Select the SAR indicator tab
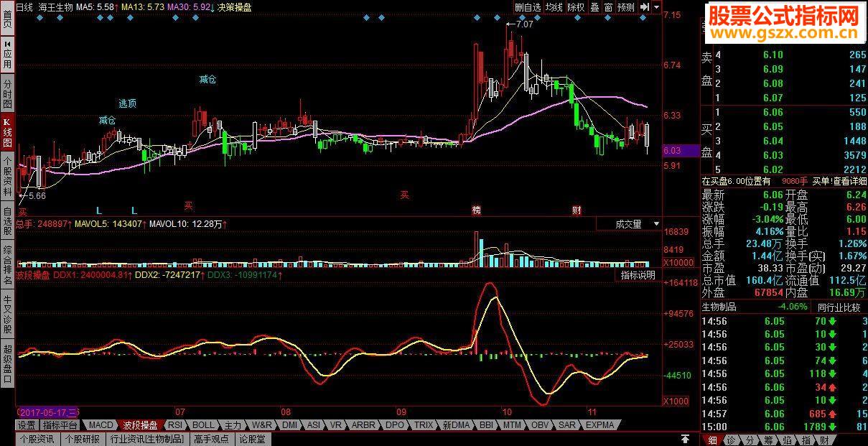Image resolution: width=868 pixels, height=446 pixels. pyautogui.click(x=567, y=425)
